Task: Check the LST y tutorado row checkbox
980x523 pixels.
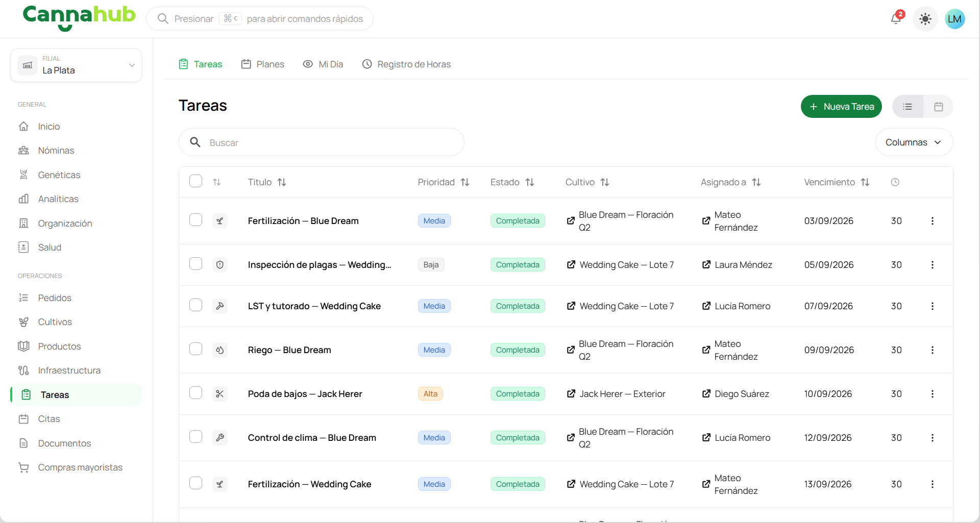Action: pyautogui.click(x=196, y=305)
